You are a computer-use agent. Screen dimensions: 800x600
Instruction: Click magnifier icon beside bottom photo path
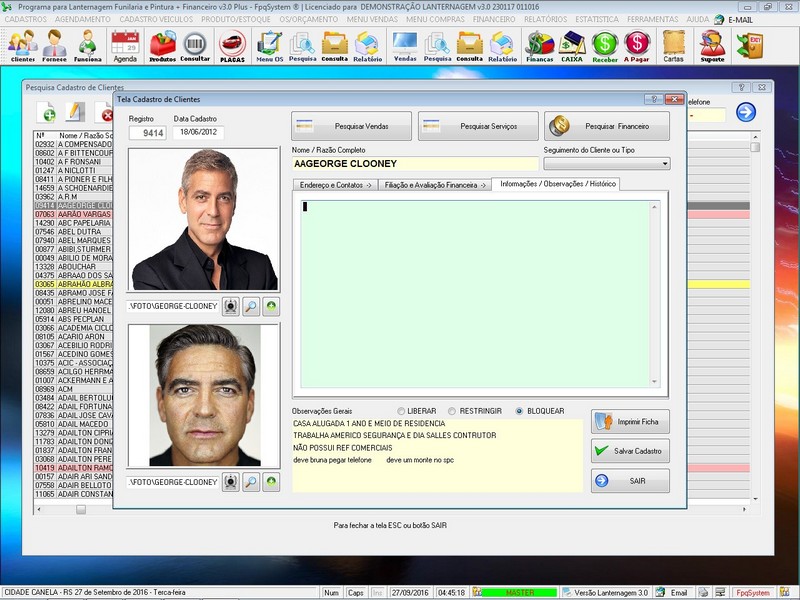(251, 482)
